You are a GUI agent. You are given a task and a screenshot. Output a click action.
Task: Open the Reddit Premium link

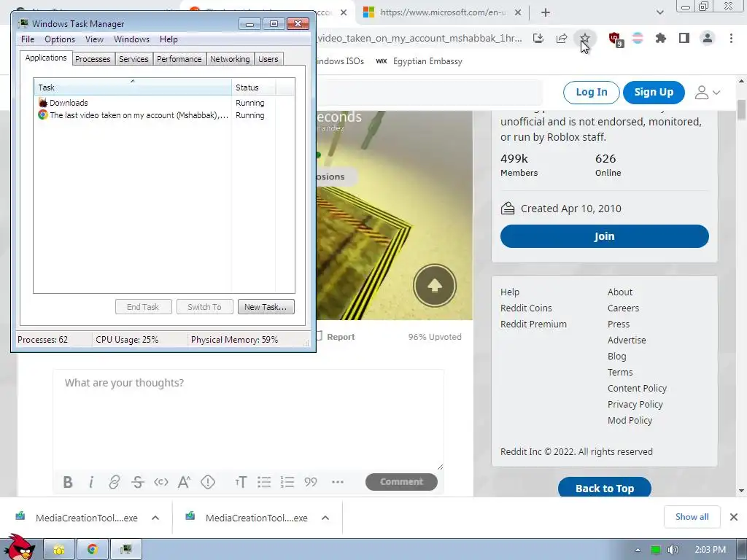tap(533, 324)
